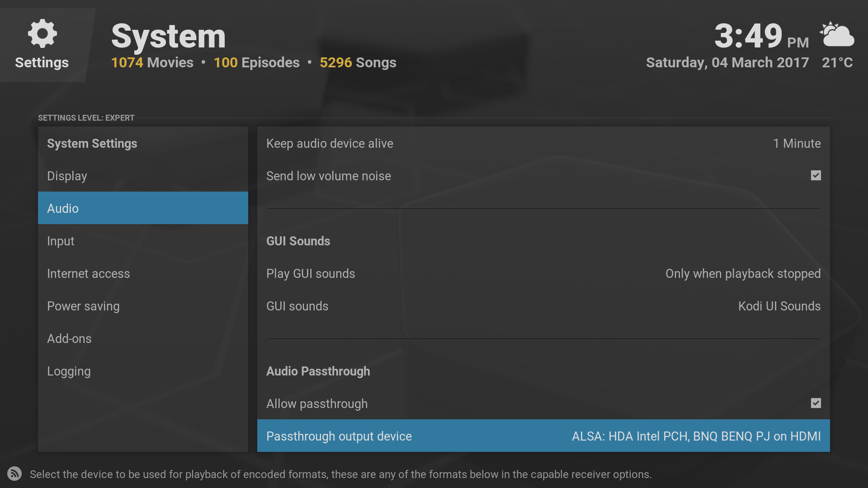The width and height of the screenshot is (868, 488).
Task: Click the 21°C temperature reading
Action: click(x=837, y=62)
